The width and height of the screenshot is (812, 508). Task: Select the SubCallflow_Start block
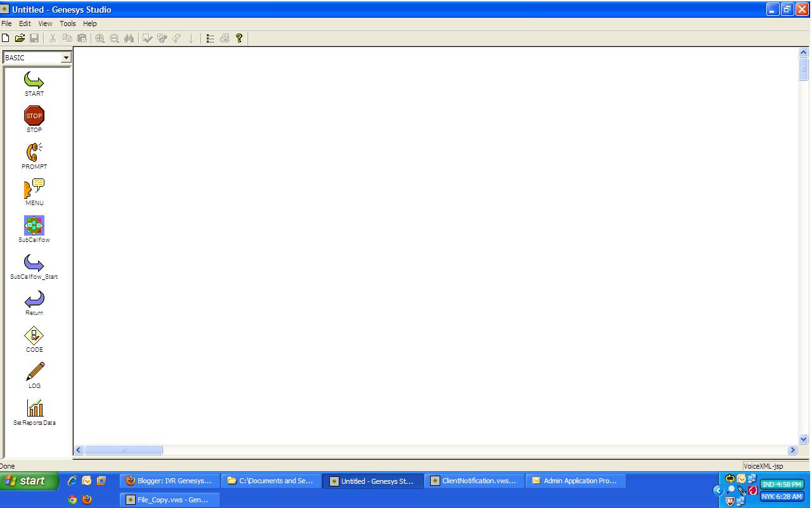(34, 264)
